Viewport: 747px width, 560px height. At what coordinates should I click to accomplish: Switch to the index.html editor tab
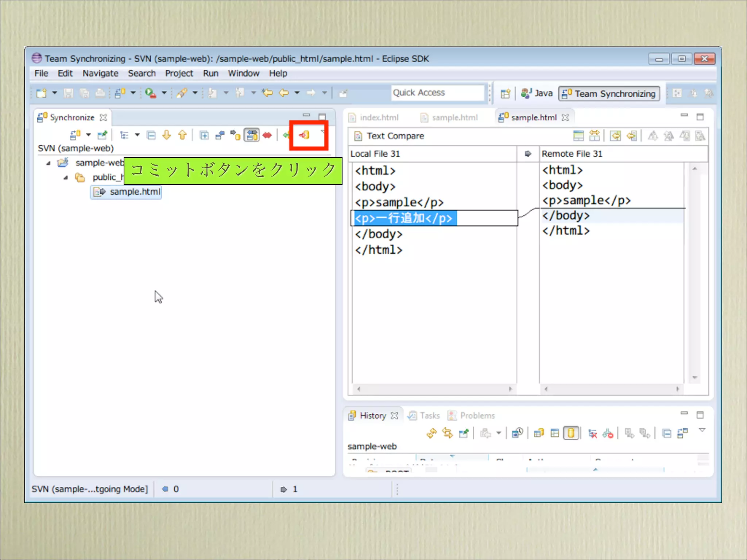pyautogui.click(x=379, y=117)
